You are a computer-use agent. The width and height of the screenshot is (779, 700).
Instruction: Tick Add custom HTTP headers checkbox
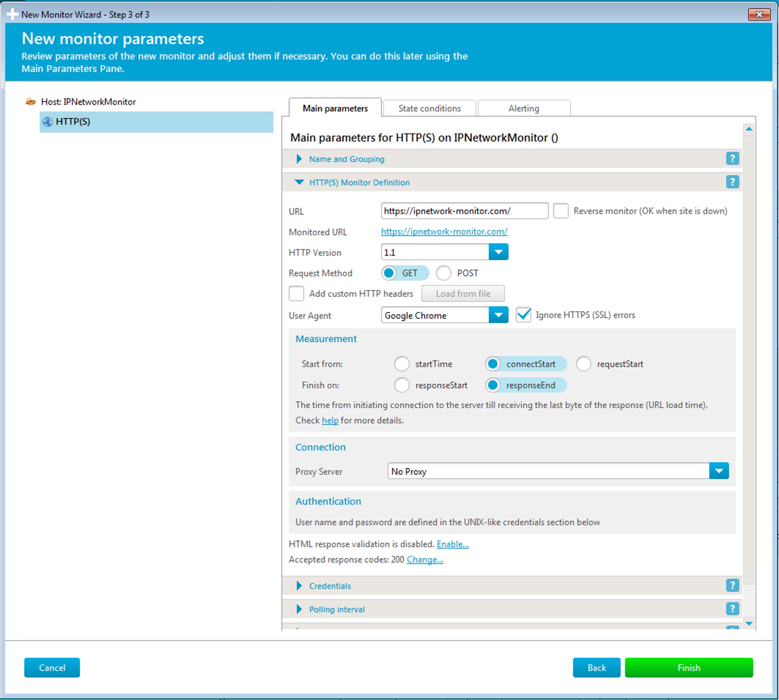pos(296,293)
